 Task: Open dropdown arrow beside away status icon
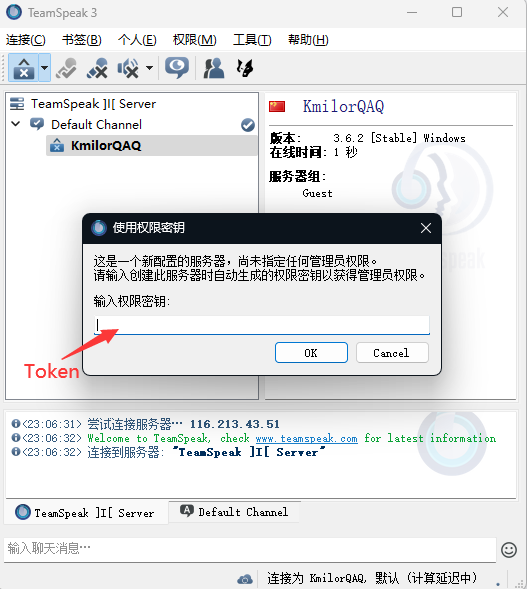45,68
